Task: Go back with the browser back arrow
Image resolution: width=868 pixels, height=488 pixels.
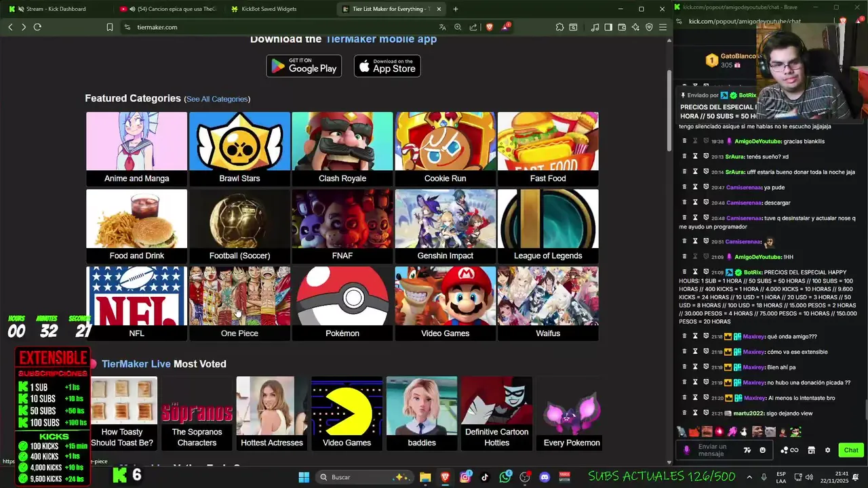Action: (x=10, y=27)
